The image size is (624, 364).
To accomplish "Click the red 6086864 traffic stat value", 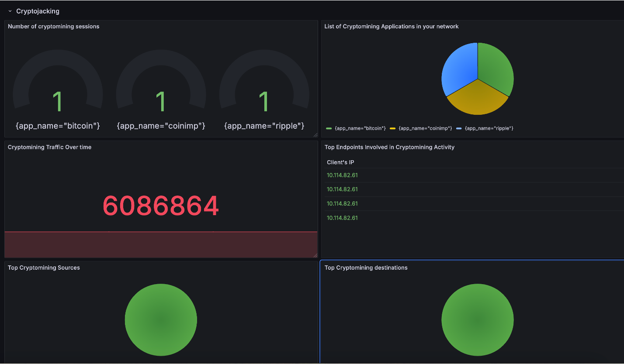I will (161, 206).
